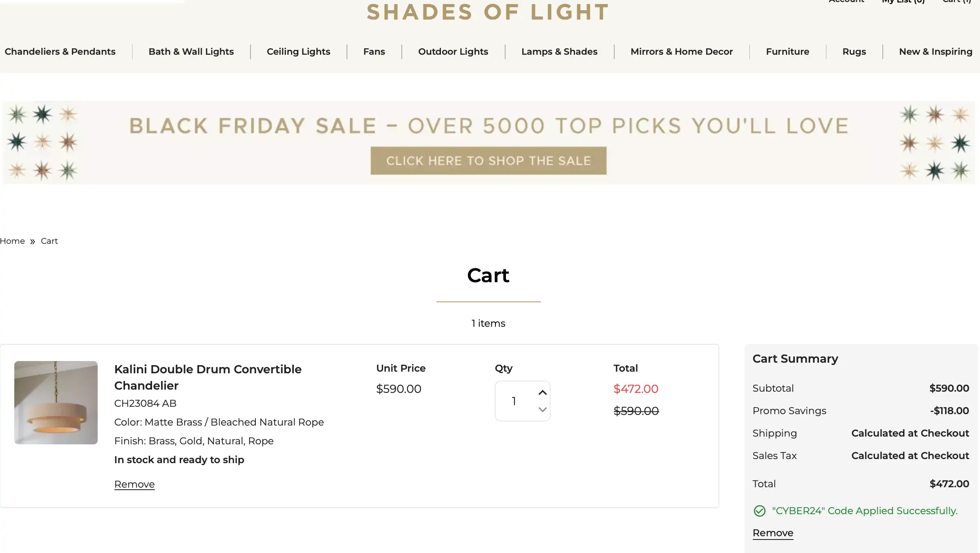Decrease quantity with the down arrow
Screen dimensions: 980x553
542,410
